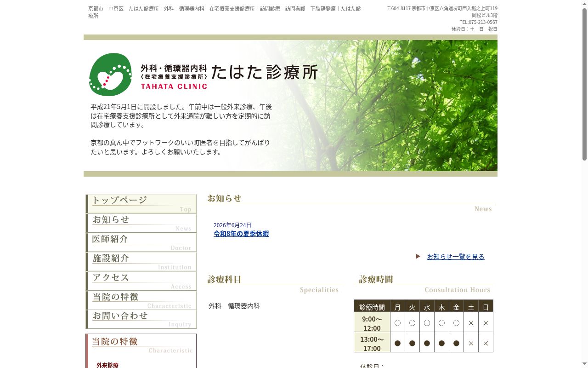588x368 pixels.
Task: Click the news date 2026年6月24日
Action: tap(232, 225)
